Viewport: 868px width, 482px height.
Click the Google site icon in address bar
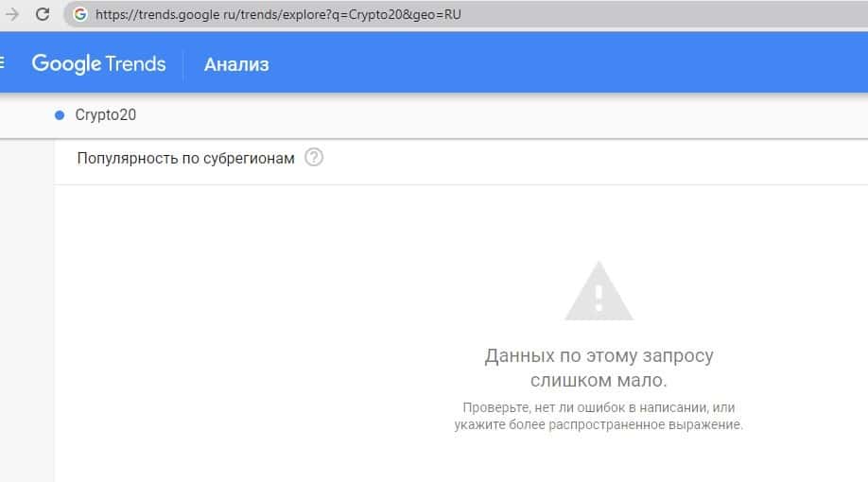pos(79,15)
